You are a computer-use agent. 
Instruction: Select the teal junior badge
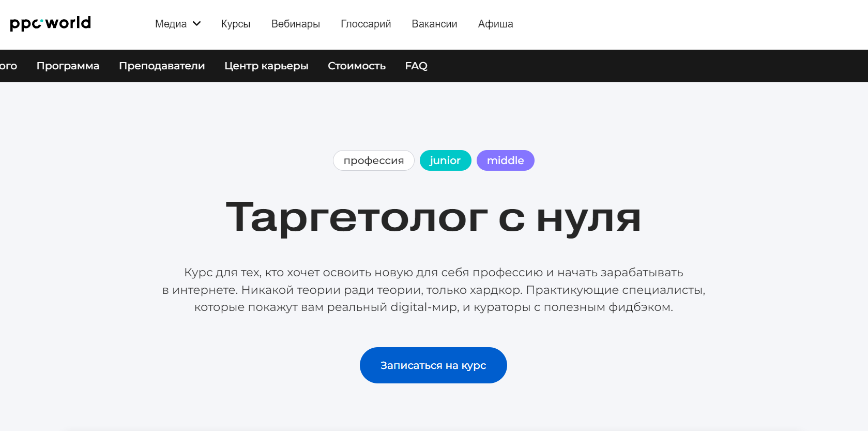(x=445, y=160)
